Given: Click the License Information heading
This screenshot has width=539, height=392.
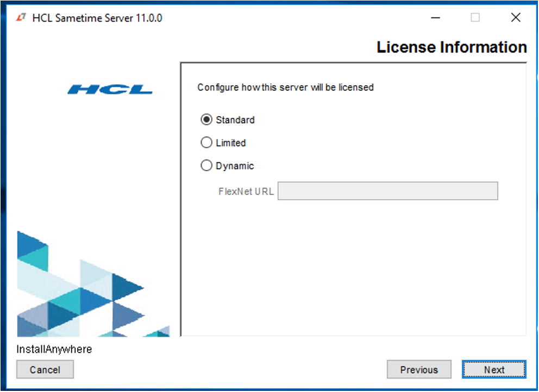Looking at the screenshot, I should click(x=452, y=47).
